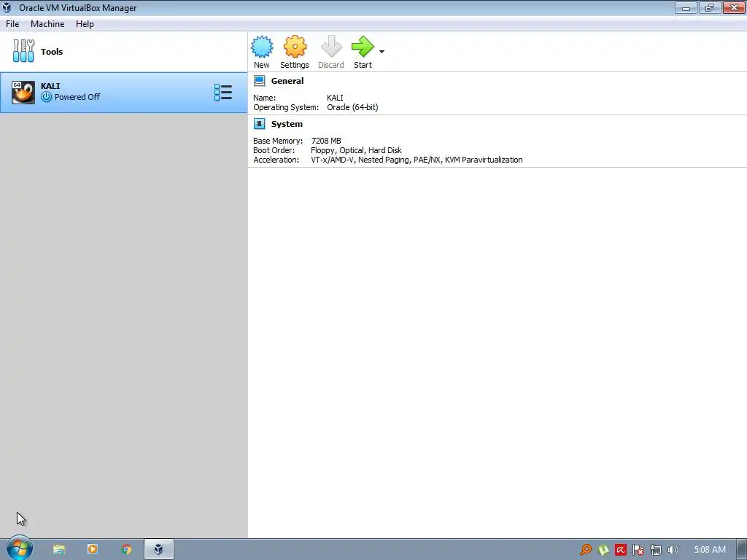Open the KALI machine list-menu icon
The image size is (747, 560).
pyautogui.click(x=223, y=93)
